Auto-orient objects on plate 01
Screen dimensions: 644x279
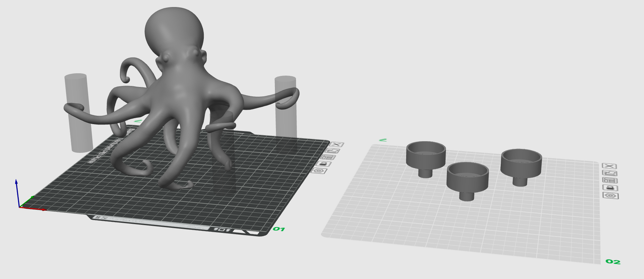pyautogui.click(x=333, y=151)
